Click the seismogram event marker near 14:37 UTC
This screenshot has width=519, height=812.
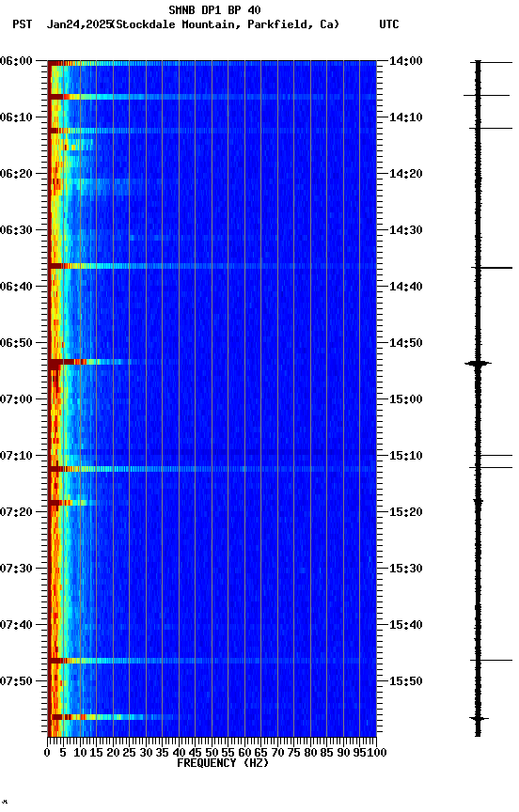click(492, 268)
